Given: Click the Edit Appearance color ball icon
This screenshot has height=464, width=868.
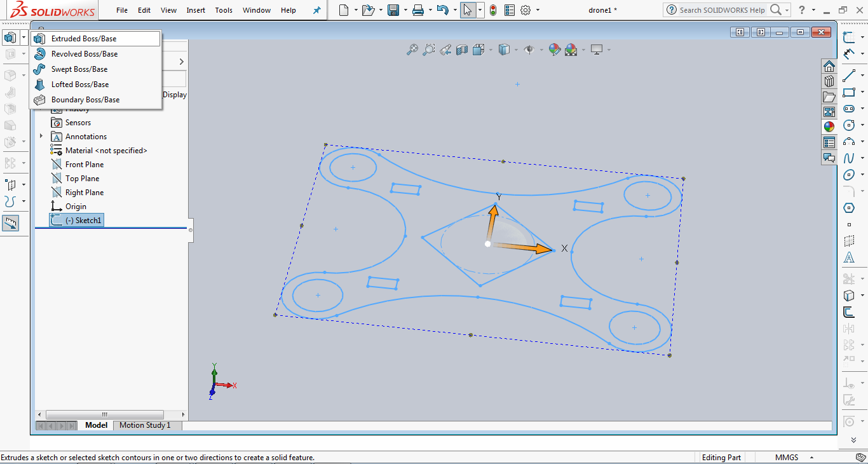Looking at the screenshot, I should coord(554,50).
